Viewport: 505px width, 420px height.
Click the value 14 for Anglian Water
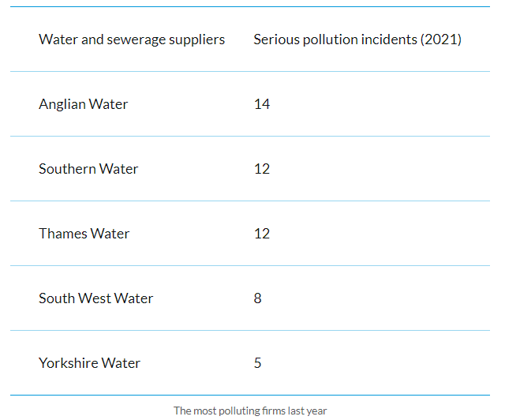tap(262, 104)
